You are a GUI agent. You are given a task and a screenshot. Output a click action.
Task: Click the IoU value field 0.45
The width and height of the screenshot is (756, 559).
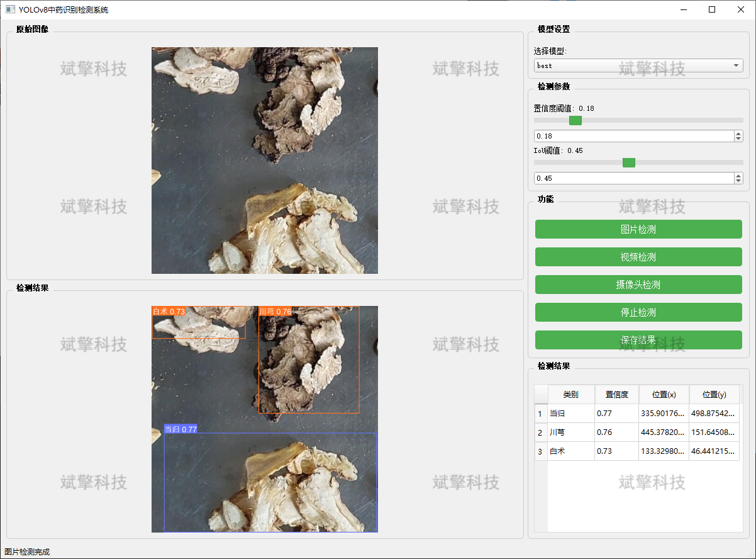coord(633,178)
